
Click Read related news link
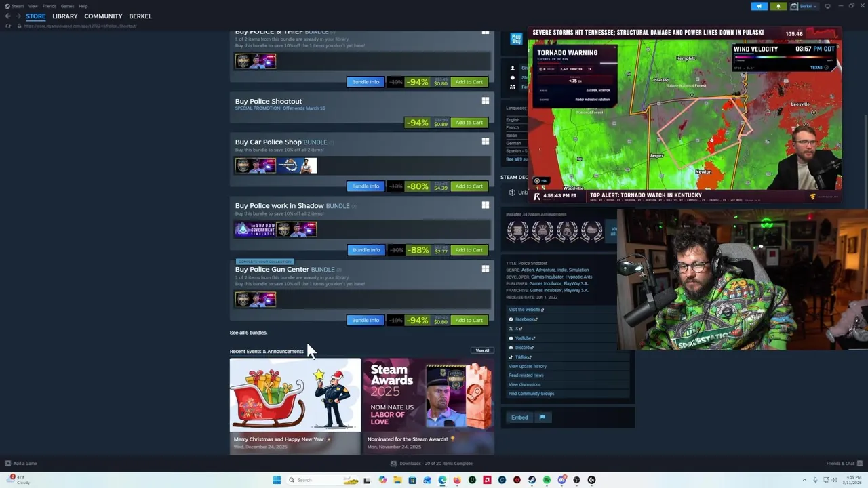526,375
